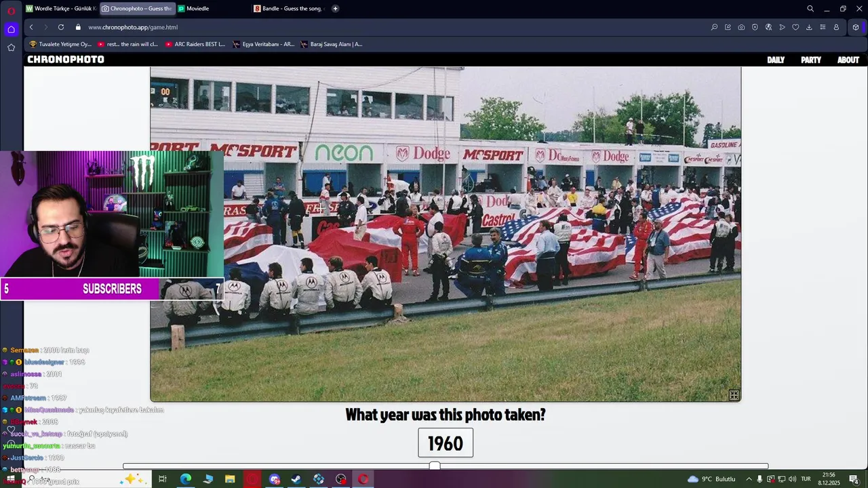Open the PARTY menu item
The height and width of the screenshot is (488, 868).
(x=811, y=60)
